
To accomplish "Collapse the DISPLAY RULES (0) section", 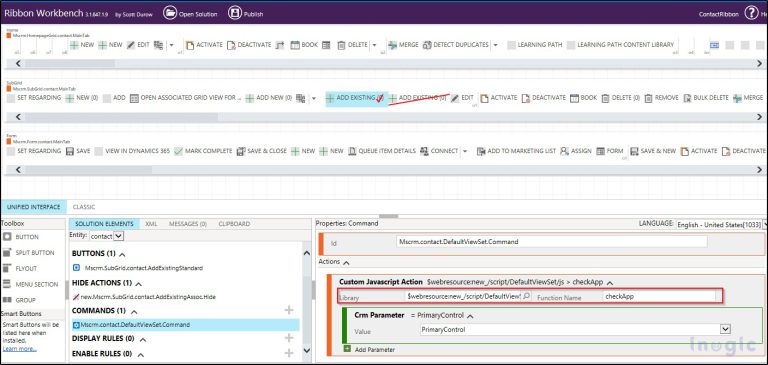I will 143,339.
